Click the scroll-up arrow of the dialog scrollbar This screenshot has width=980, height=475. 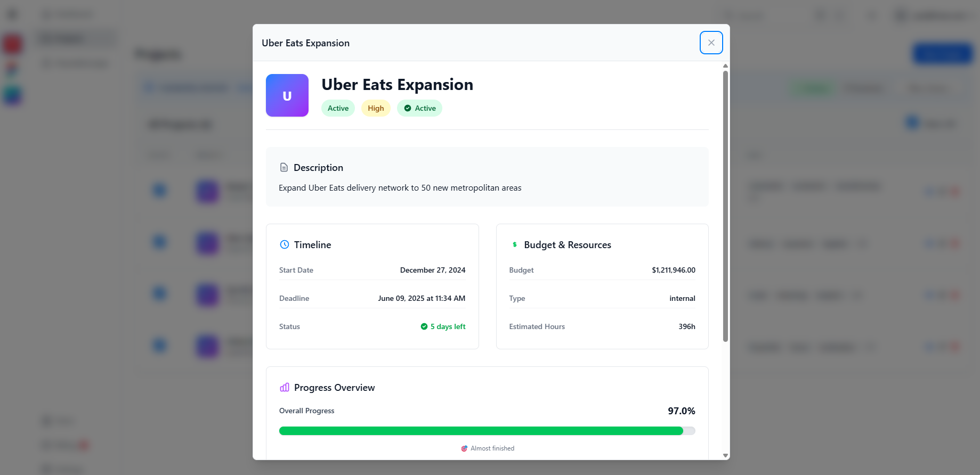[725, 66]
